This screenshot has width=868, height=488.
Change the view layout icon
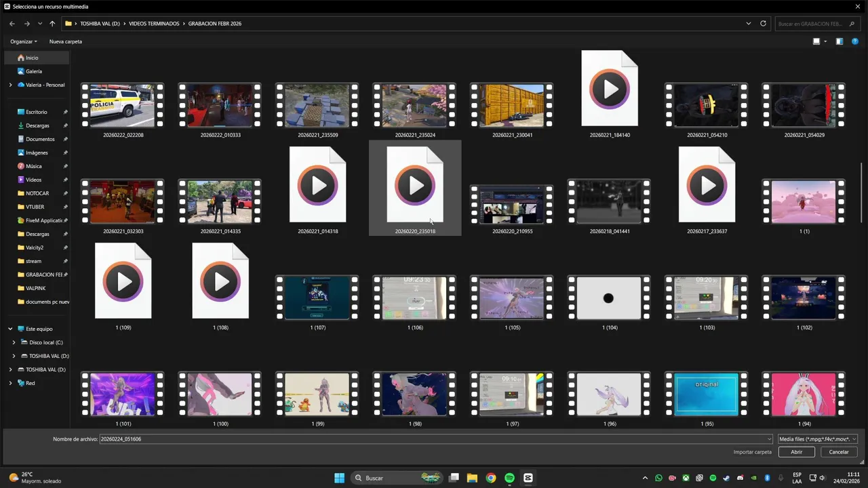point(816,41)
